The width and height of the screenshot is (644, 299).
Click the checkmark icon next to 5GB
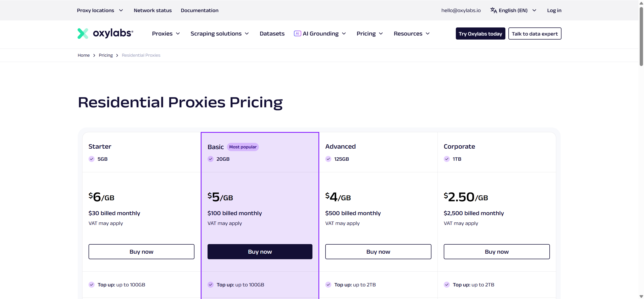92,159
